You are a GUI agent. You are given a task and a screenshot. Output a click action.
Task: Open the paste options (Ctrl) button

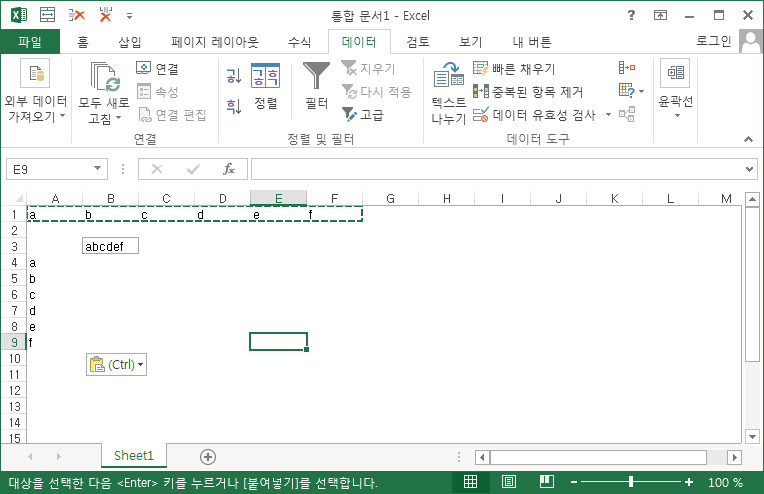[x=116, y=364]
